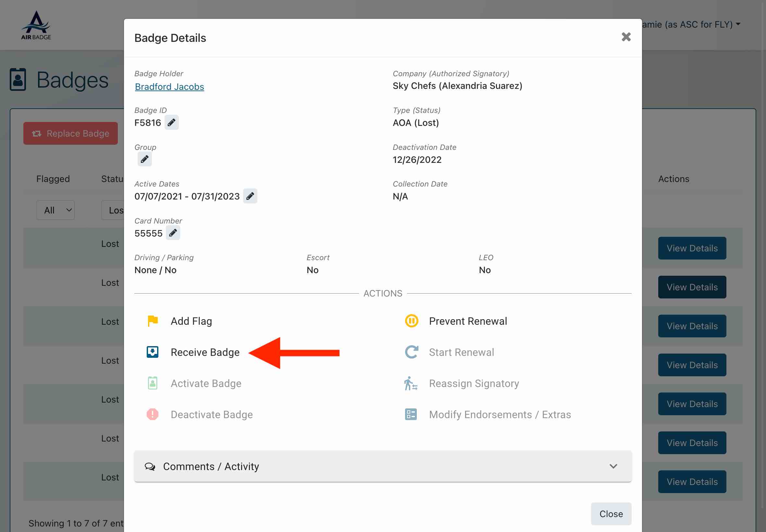Viewport: 766px width, 532px height.
Task: Click the Close button in dialog
Action: coord(611,514)
